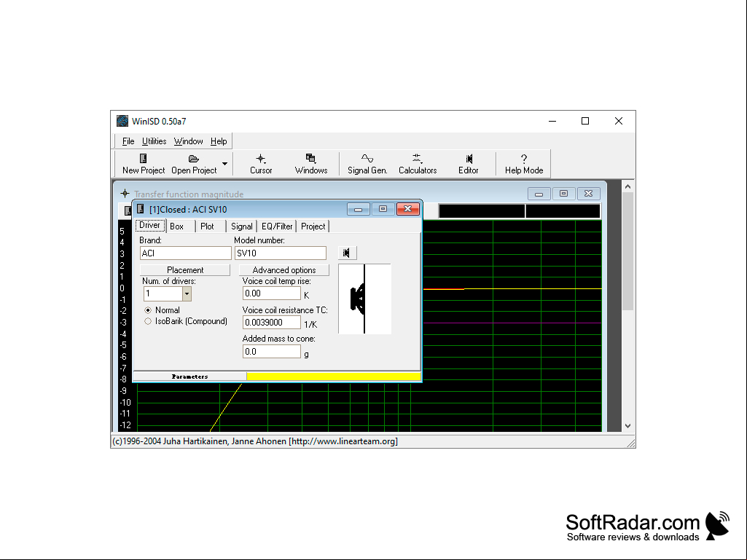
Task: Switch to the Project tab
Action: 313,226
